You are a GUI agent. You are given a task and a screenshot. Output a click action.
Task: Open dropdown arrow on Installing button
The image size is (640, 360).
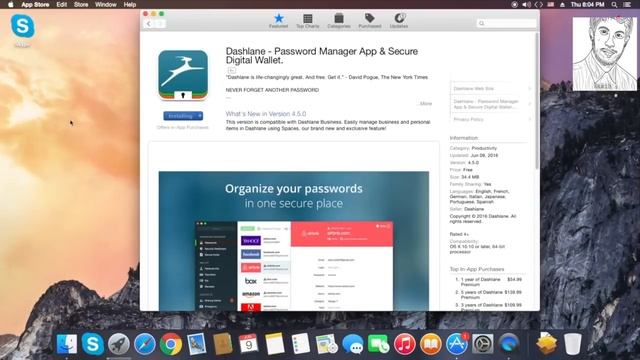click(200, 116)
